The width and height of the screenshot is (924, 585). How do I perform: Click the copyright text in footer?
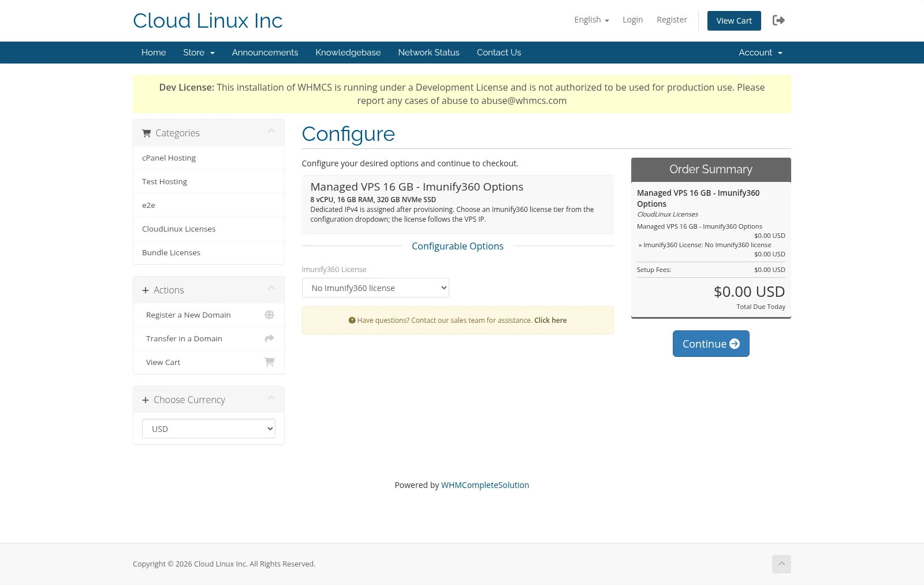224,564
